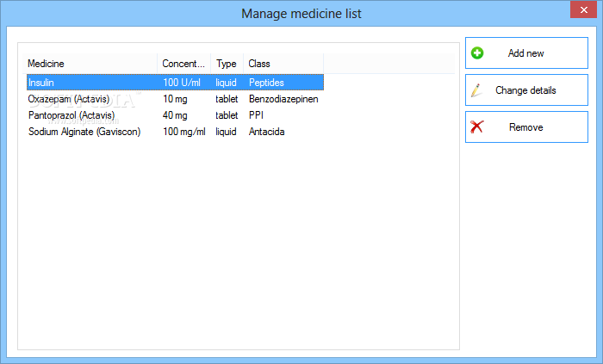Click the red X Remove icon
This screenshot has width=603, height=364.
(477, 126)
